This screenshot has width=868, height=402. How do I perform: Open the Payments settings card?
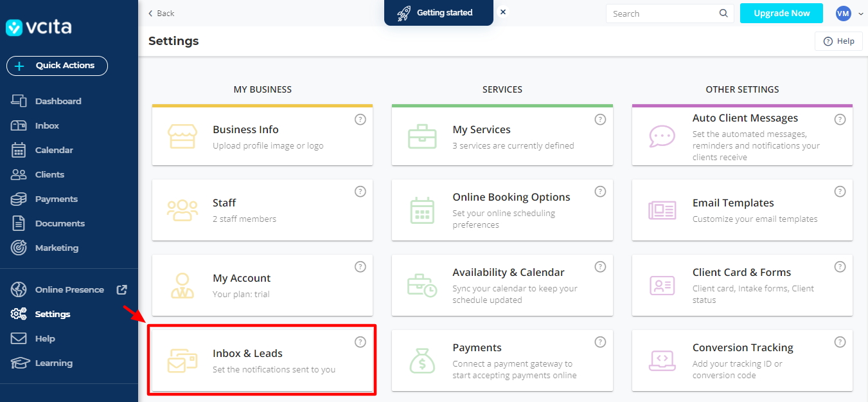pos(502,360)
